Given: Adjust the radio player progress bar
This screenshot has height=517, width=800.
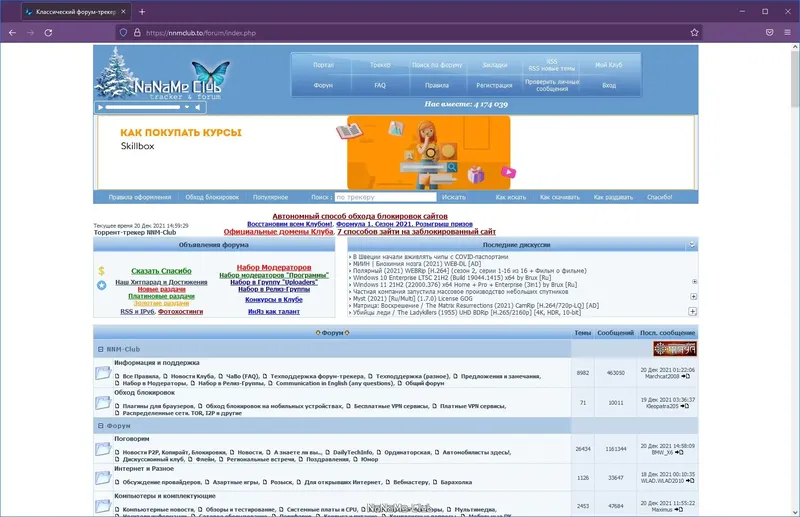Looking at the screenshot, I should [x=143, y=107].
